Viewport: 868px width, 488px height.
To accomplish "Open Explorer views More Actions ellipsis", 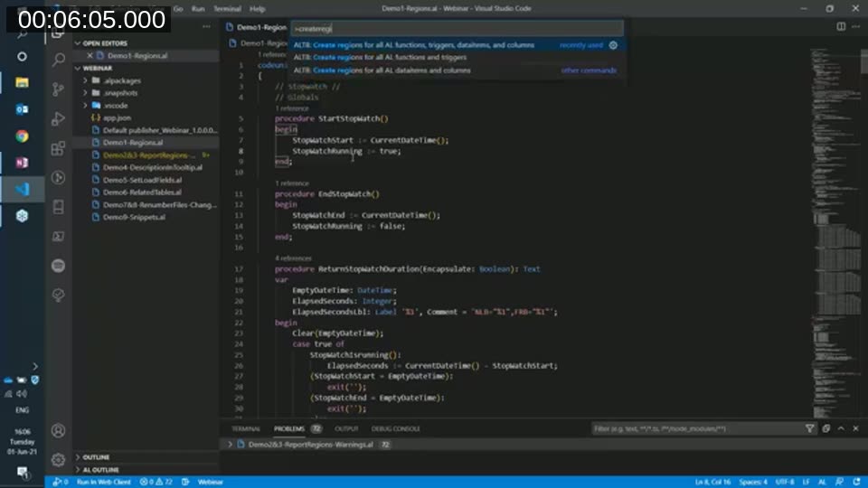I will point(206,26).
